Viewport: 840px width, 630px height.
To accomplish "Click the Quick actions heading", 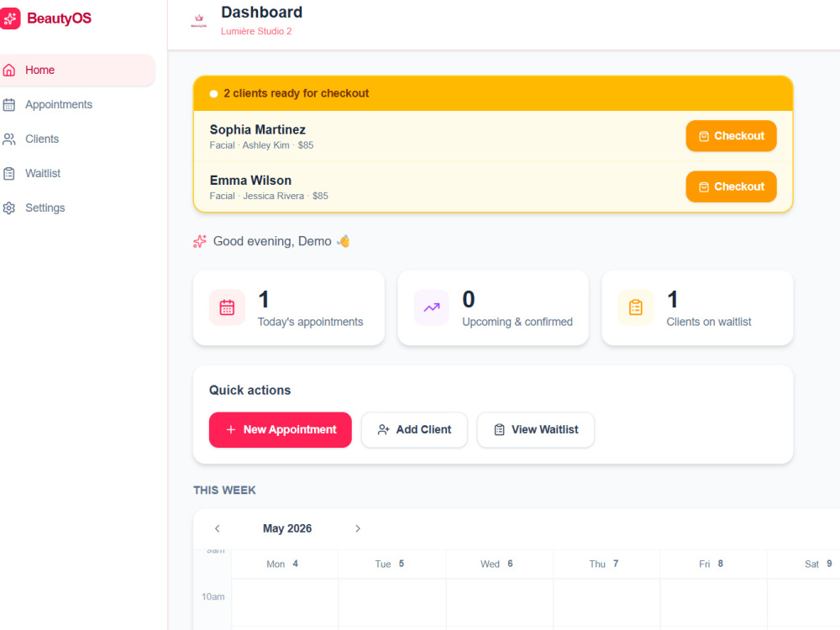I will click(249, 391).
